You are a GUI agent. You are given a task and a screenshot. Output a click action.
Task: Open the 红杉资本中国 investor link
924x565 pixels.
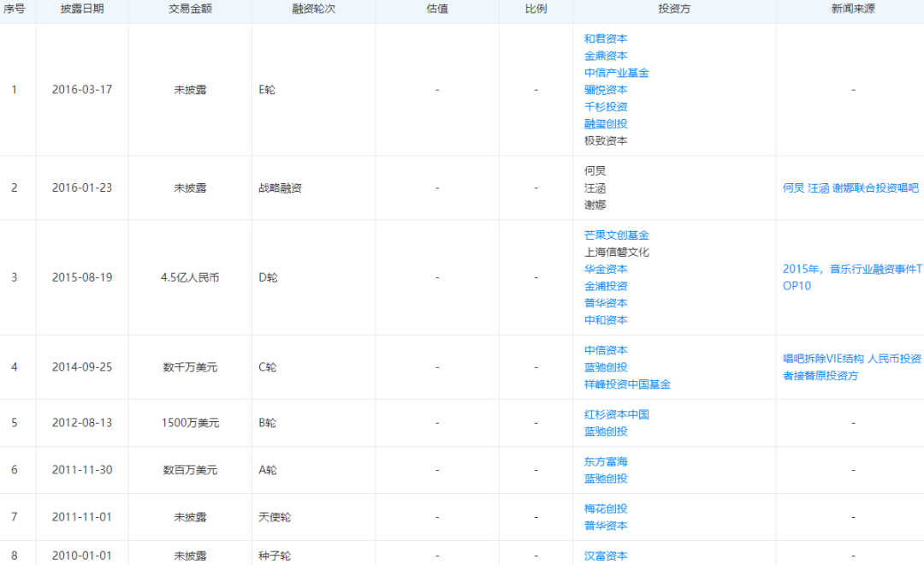click(x=616, y=414)
